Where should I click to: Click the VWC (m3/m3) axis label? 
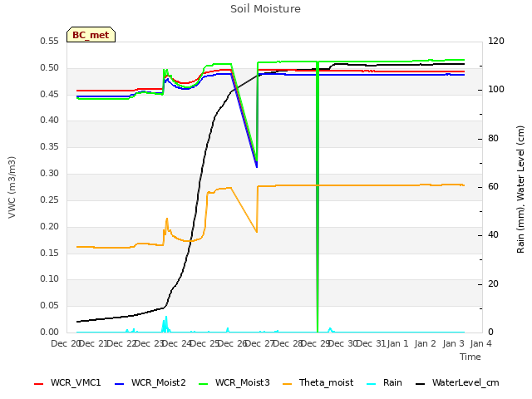click(x=12, y=187)
